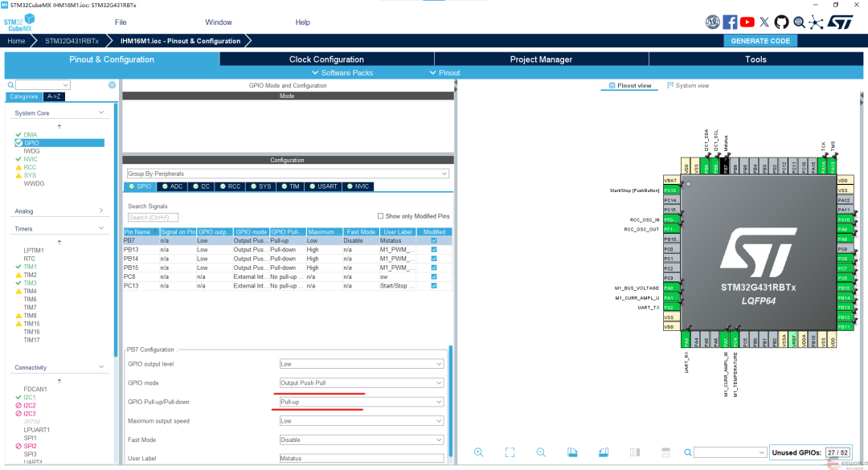Switch to the Tools tab

point(755,59)
